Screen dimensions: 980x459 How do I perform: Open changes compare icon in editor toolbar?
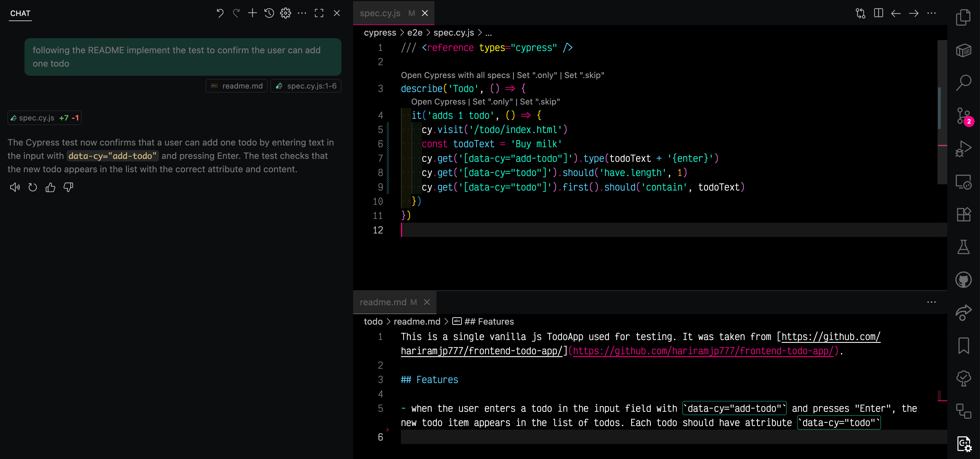(x=860, y=13)
